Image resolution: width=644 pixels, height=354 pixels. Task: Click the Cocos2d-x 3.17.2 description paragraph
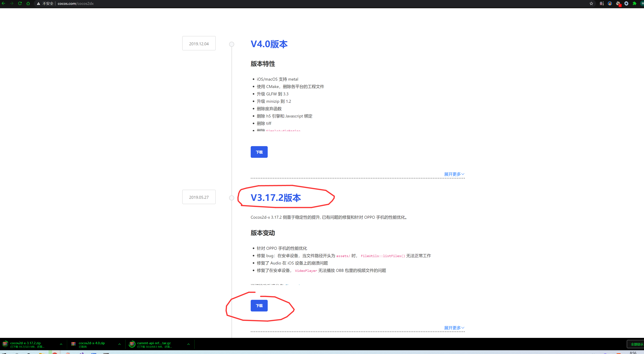[329, 217]
